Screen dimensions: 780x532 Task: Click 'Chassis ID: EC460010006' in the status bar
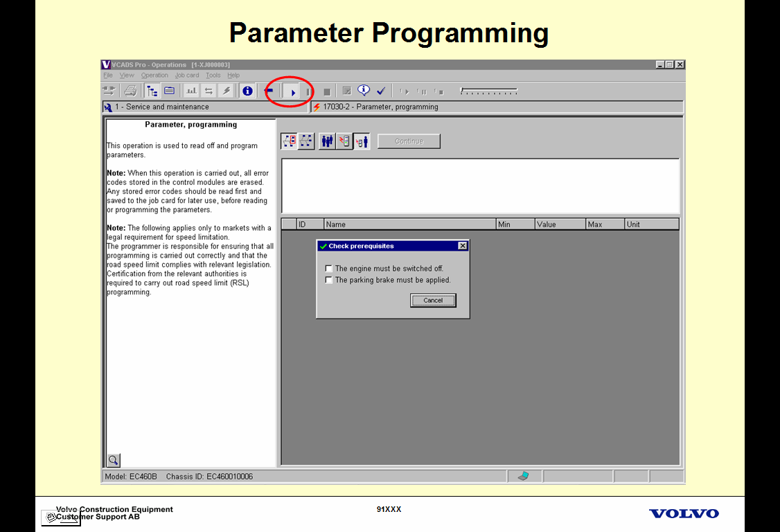(209, 477)
